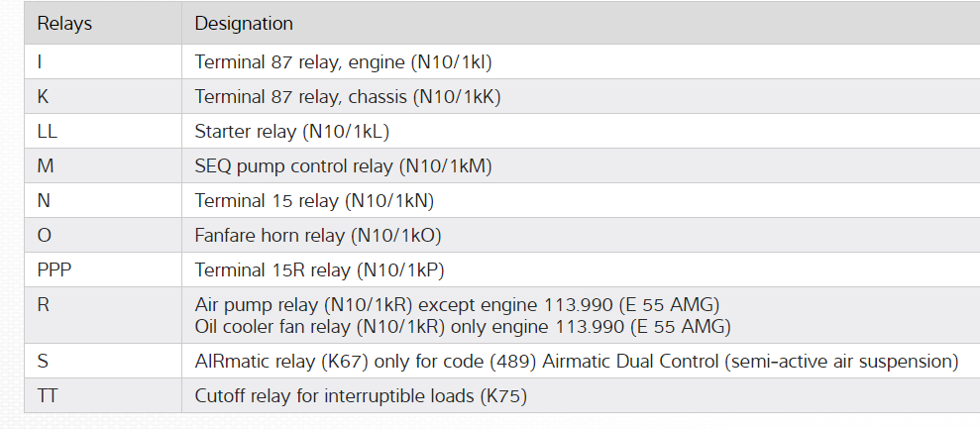
Task: Click the Relays column header
Action: click(x=64, y=23)
